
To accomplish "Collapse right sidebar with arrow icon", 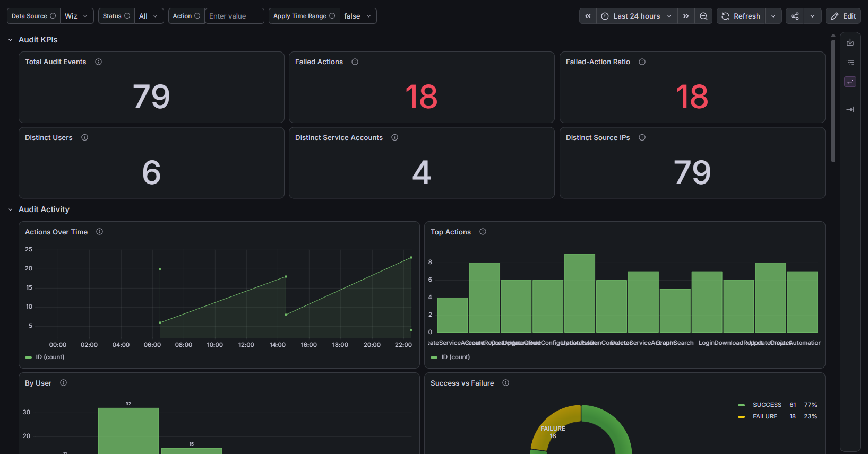I will coord(850,109).
